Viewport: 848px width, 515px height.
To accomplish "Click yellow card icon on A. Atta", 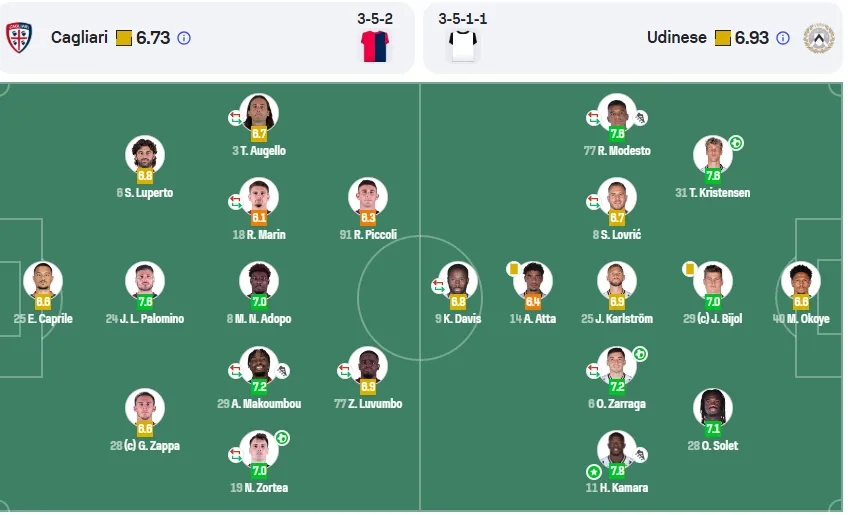I will pyautogui.click(x=514, y=268).
